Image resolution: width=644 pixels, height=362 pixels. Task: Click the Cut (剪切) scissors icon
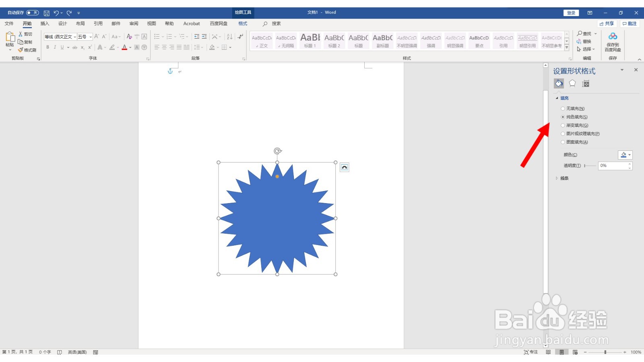pos(21,34)
